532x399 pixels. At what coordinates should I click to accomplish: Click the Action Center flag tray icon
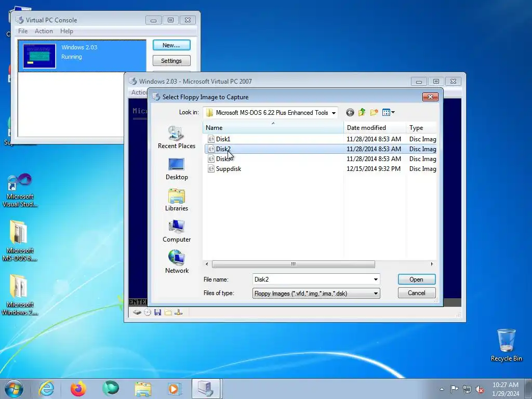[x=454, y=389]
